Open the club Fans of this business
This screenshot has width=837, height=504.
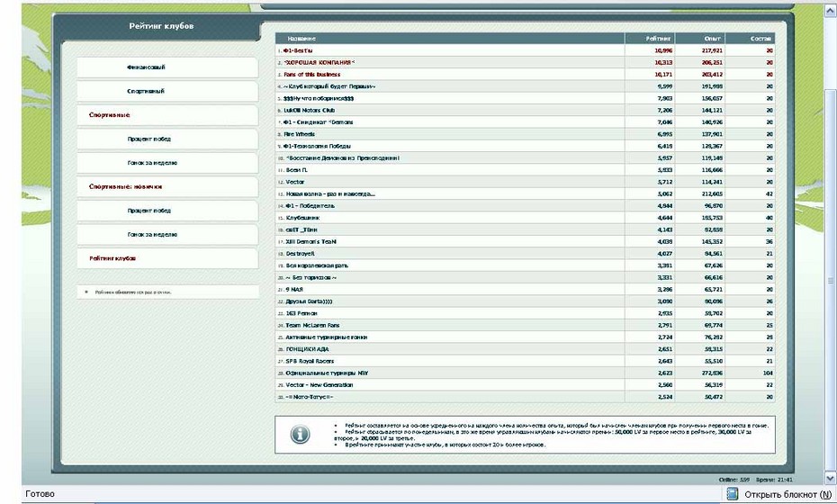311,75
